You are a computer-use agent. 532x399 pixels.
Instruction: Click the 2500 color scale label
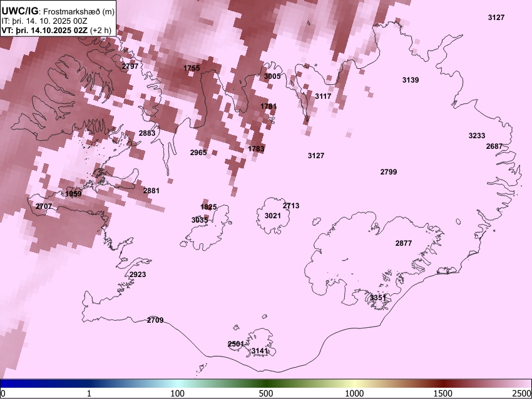[x=522, y=393]
